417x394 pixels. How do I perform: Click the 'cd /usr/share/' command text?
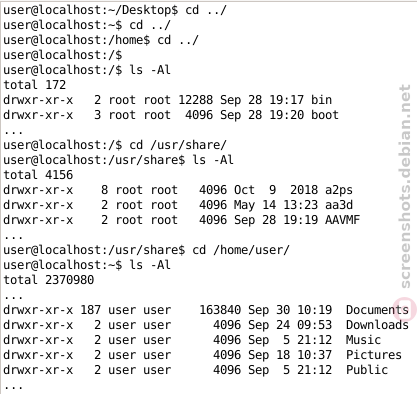point(178,145)
